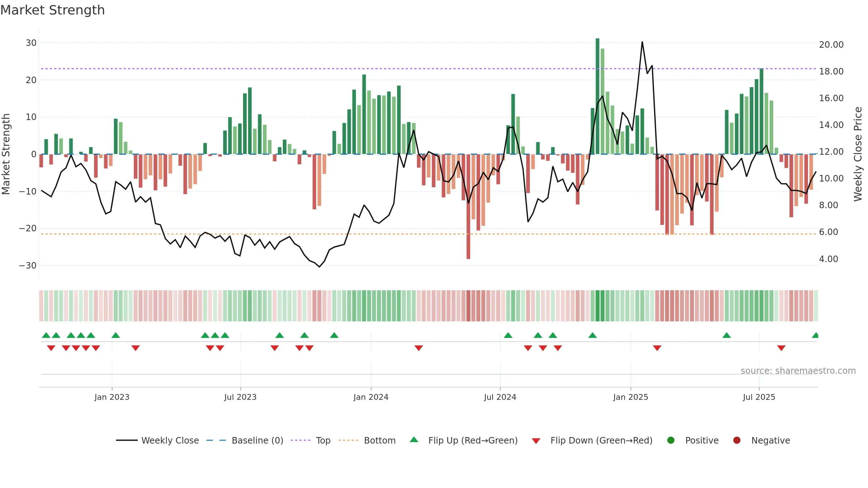Click the Jul 2024 axis label
The width and height of the screenshot is (868, 488).
click(500, 397)
